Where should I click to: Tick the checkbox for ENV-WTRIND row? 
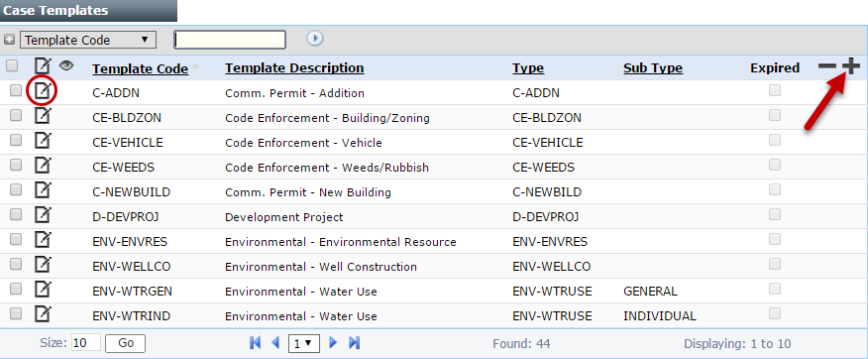point(16,313)
